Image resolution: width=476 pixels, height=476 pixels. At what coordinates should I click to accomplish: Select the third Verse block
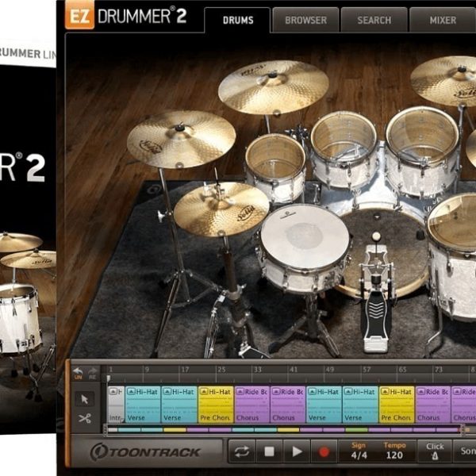[x=324, y=405]
